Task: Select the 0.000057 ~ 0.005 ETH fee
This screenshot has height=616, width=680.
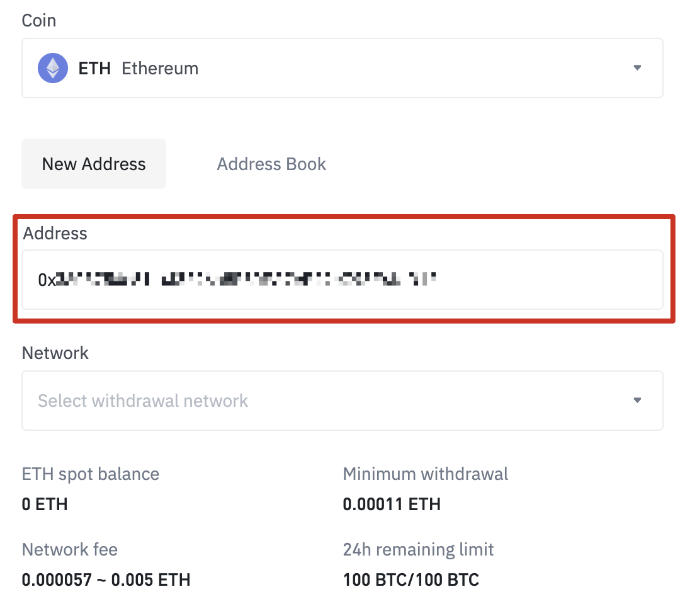Action: [106, 579]
